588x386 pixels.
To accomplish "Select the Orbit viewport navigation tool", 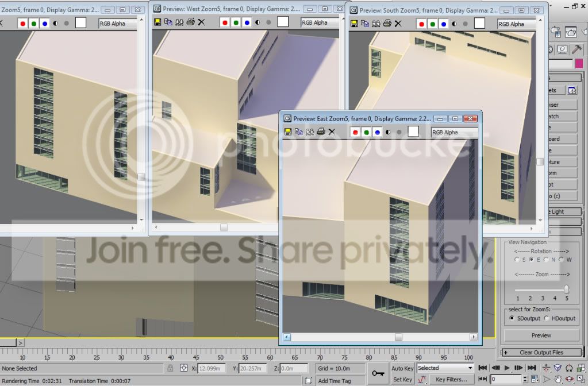I will [569, 379].
